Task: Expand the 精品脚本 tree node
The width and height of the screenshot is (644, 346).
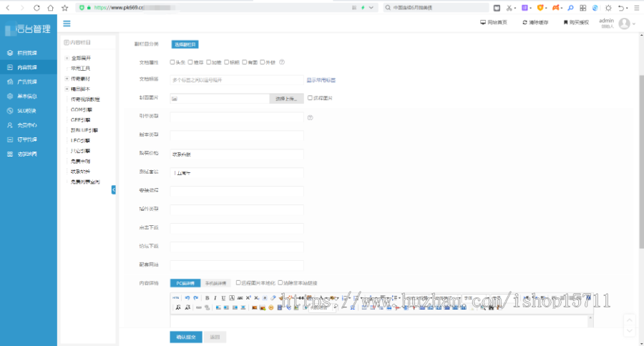Action: (x=67, y=89)
